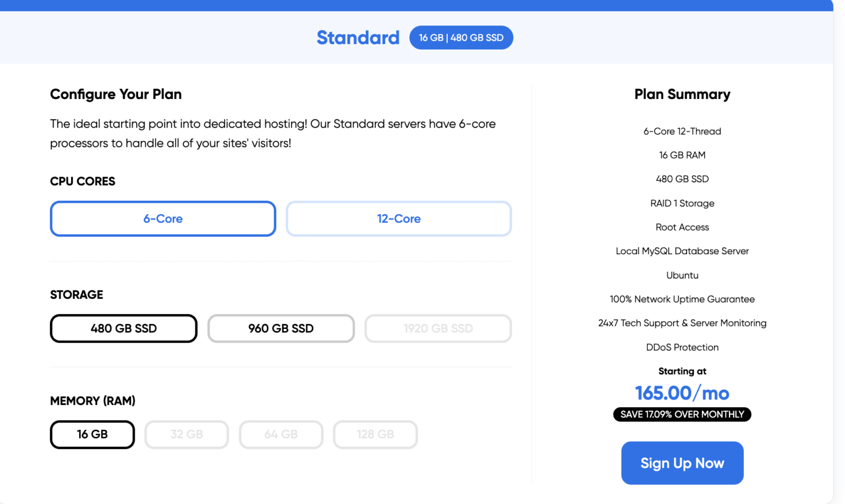Click the DDoS Protection summary item
Image resolution: width=845 pixels, height=504 pixels.
(682, 347)
